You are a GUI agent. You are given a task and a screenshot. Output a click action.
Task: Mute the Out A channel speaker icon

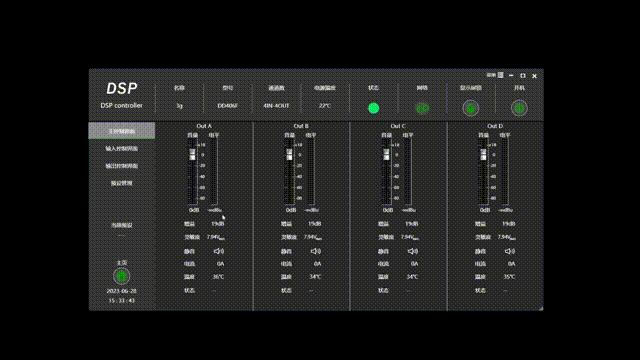click(219, 251)
